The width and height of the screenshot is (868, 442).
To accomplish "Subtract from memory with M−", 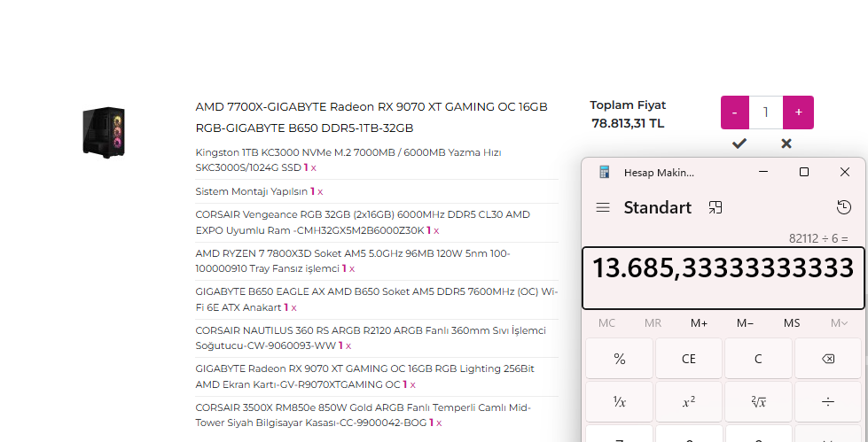I will (x=745, y=323).
